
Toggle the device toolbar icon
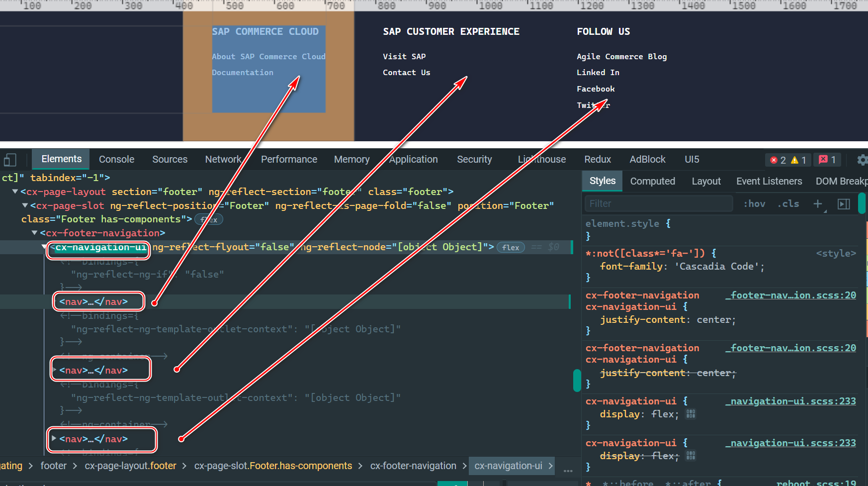(10, 160)
